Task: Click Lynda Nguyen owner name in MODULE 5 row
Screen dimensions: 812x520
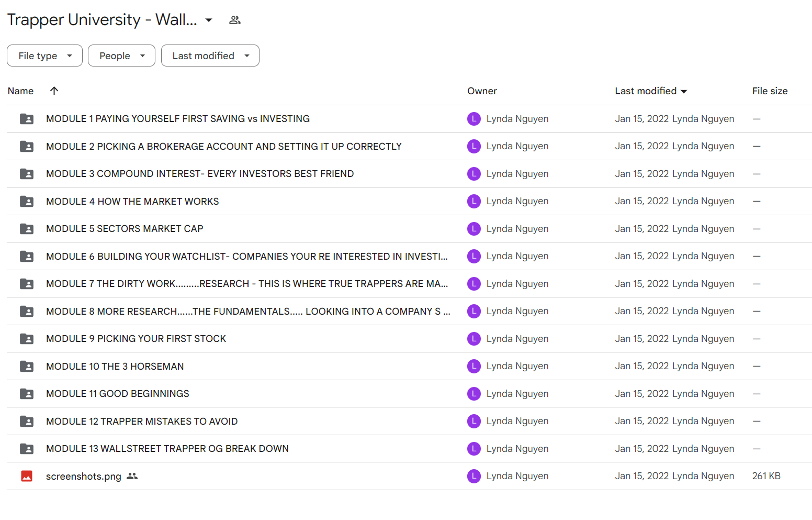Action: pos(517,229)
